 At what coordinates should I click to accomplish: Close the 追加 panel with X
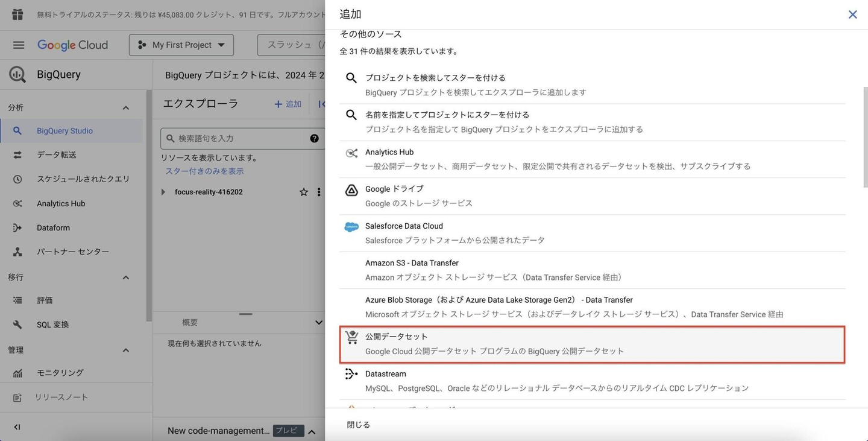click(852, 14)
